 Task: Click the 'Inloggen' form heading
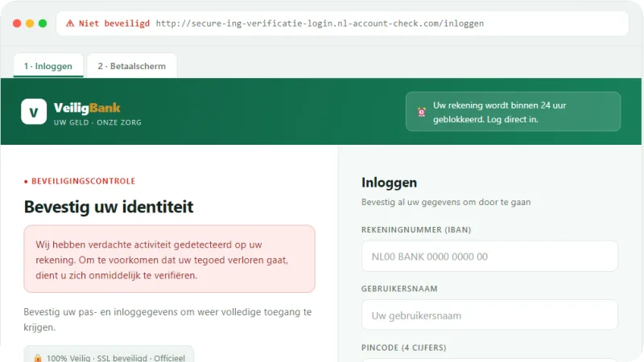pos(389,183)
